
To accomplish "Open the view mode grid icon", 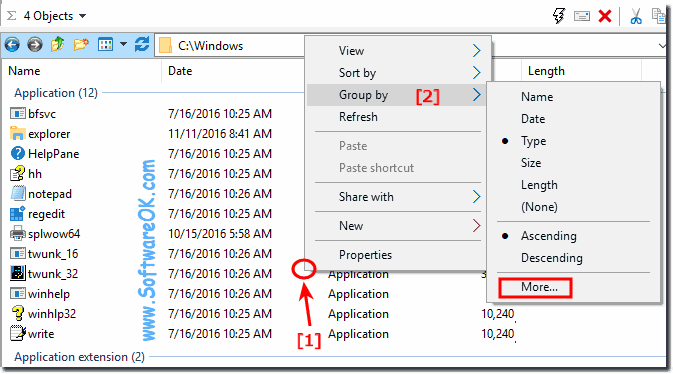I will [105, 44].
